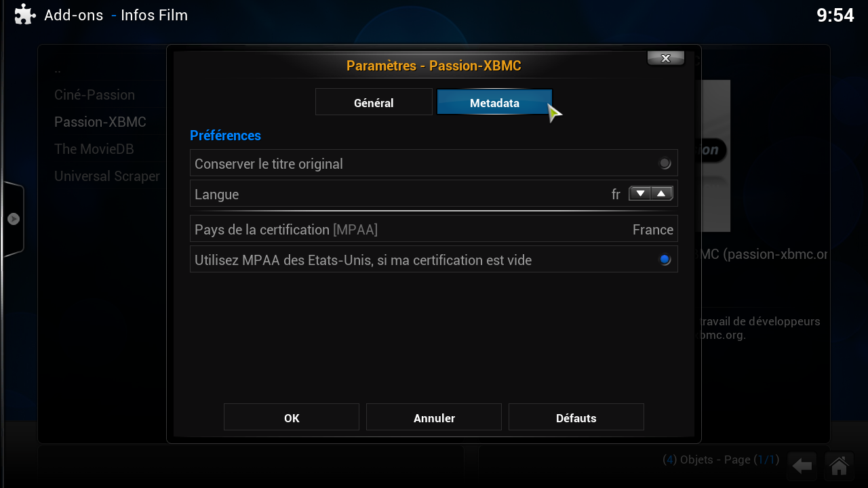The width and height of the screenshot is (868, 488).
Task: Click the Annuler button
Action: coord(434,418)
